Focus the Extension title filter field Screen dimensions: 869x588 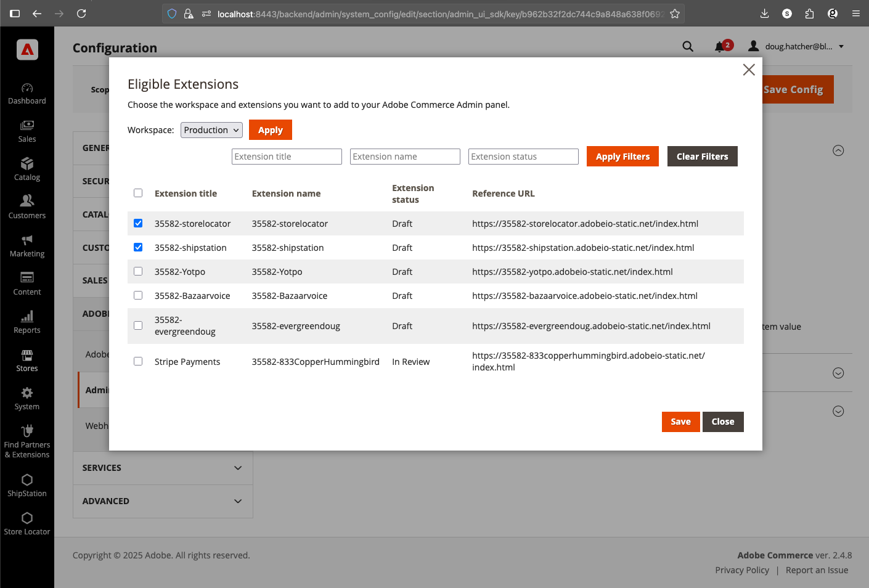click(287, 157)
